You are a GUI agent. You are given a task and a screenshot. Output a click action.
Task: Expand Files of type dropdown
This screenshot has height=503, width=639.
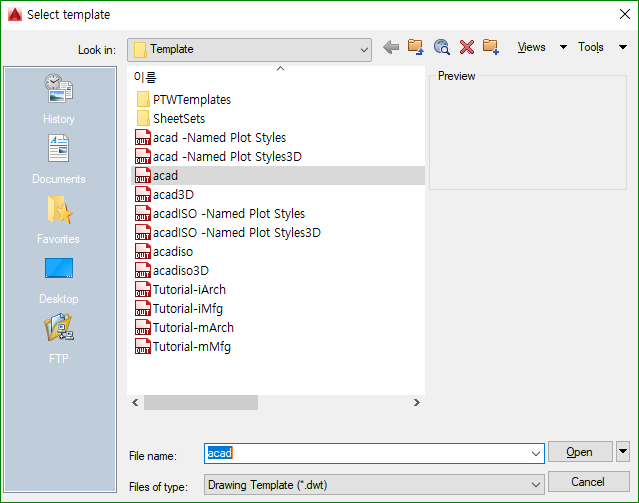pos(535,485)
